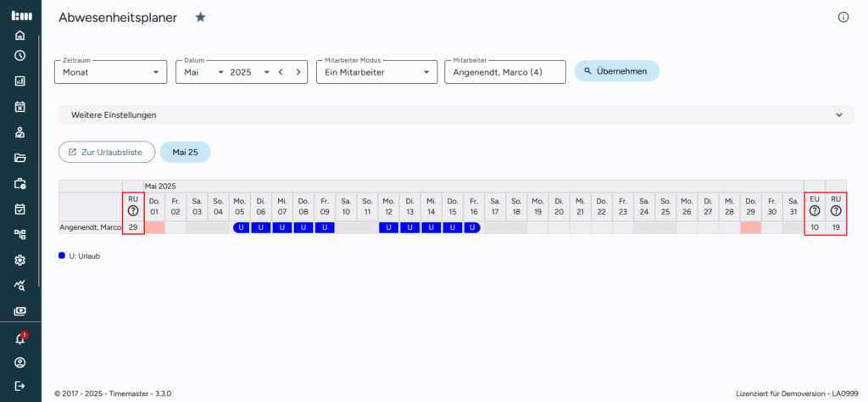Open the home page from sidebar
The image size is (868, 402).
point(20,36)
